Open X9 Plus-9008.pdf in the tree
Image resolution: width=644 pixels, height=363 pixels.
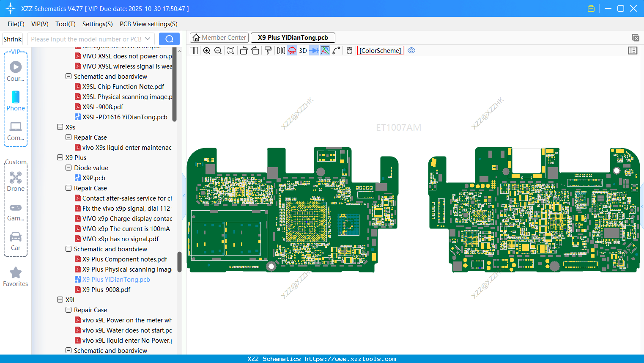click(x=106, y=290)
